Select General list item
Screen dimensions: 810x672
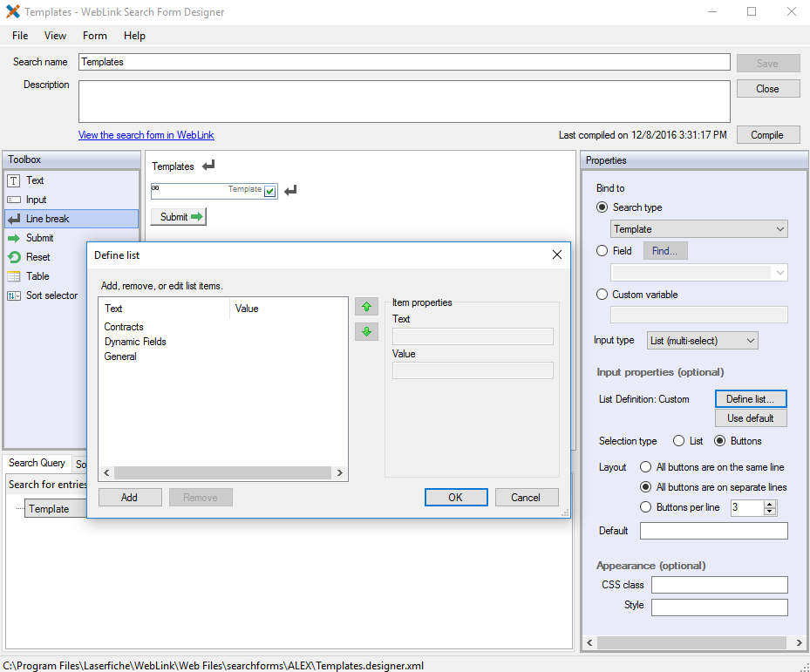coord(120,356)
